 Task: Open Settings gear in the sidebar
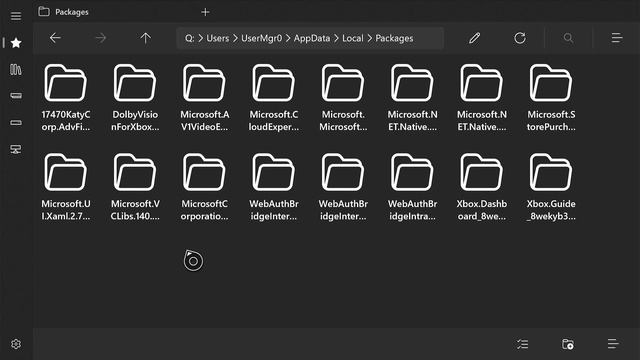click(16, 344)
